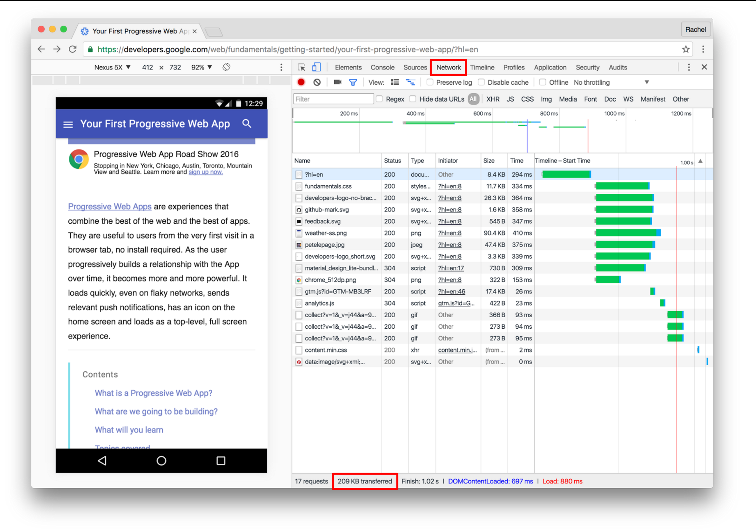Viewport: 756px width, 532px height.
Task: Filter requests by CSS type
Action: pyautogui.click(x=527, y=99)
